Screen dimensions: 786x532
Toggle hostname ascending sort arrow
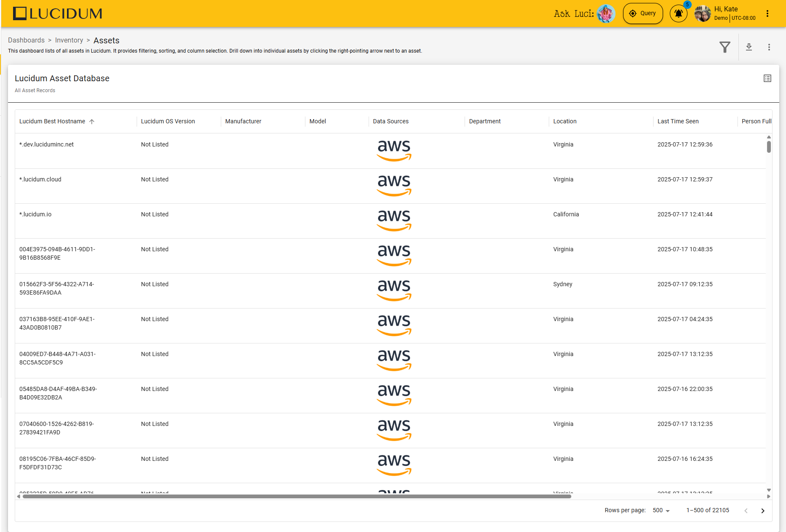pos(92,121)
